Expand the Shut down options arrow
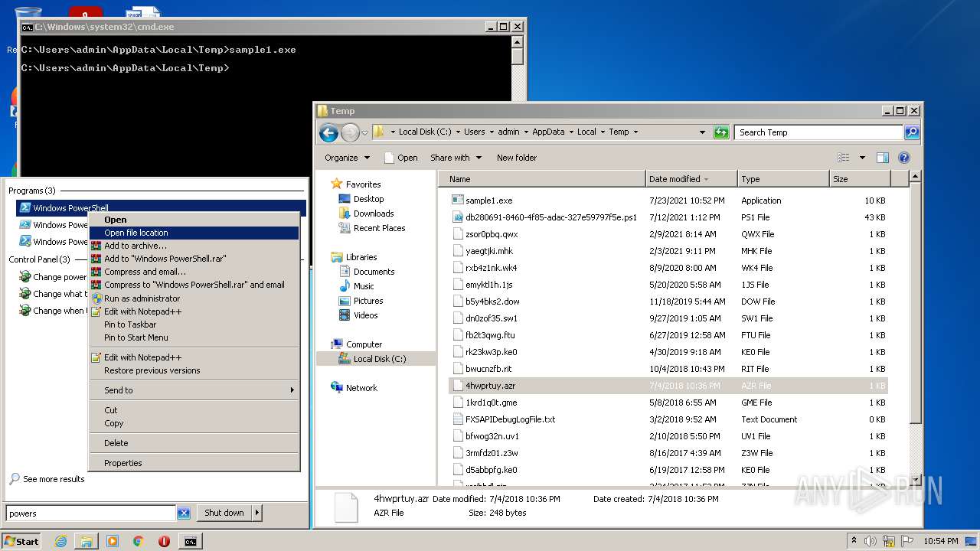 (256, 513)
